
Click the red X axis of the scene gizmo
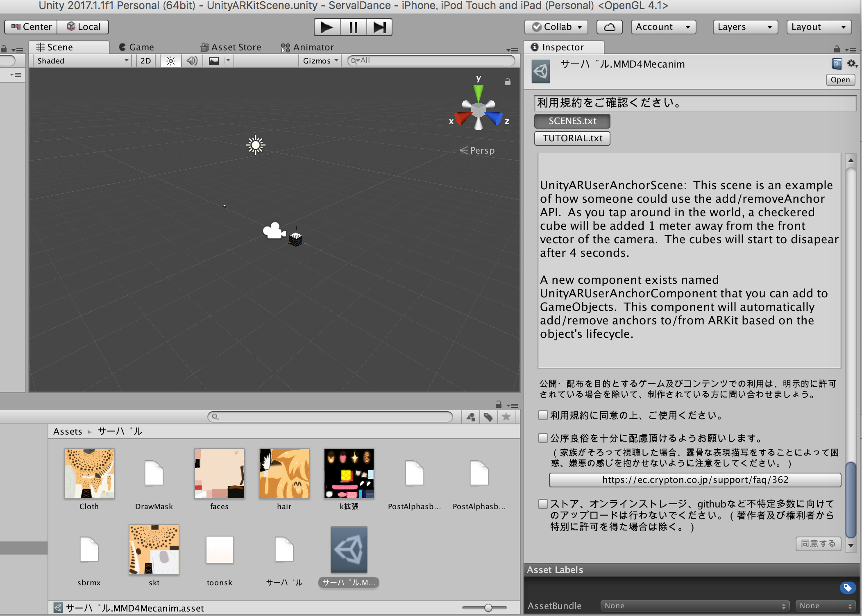pyautogui.click(x=462, y=118)
